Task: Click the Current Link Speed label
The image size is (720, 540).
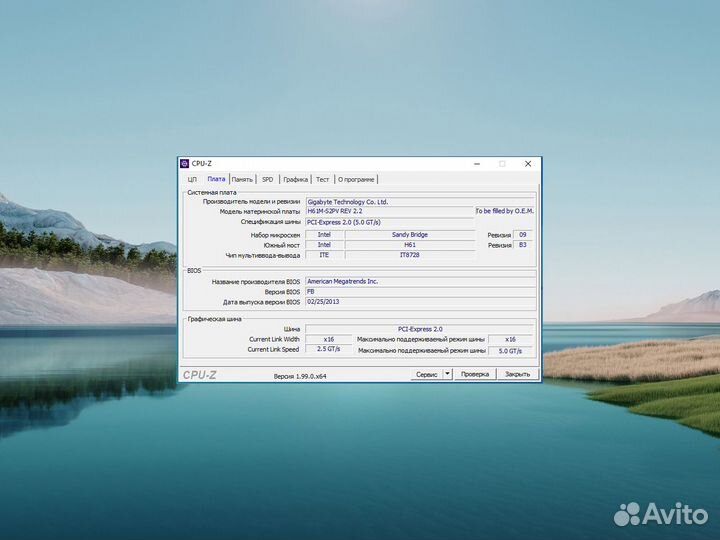Action: coord(273,349)
